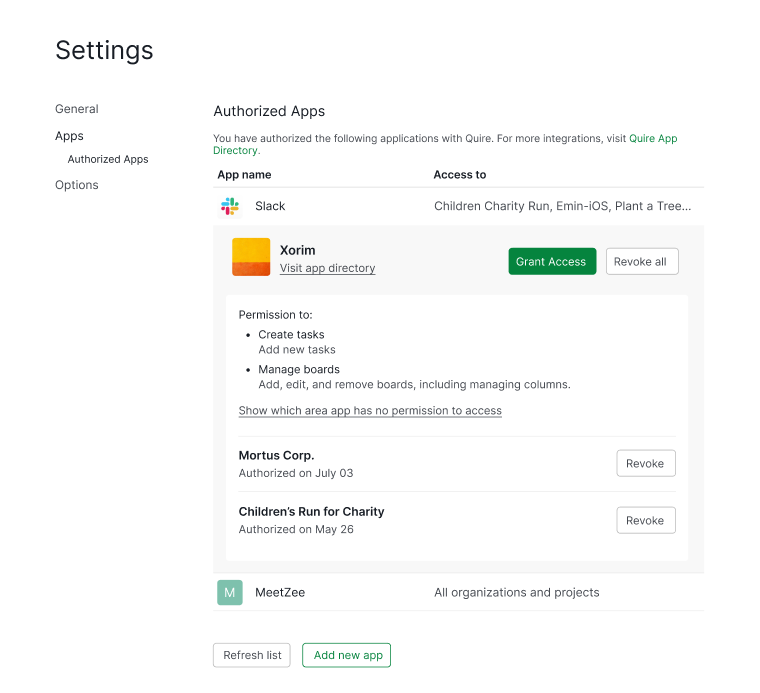This screenshot has height=693, width=760.
Task: Click the Add new app button
Action: 347,655
